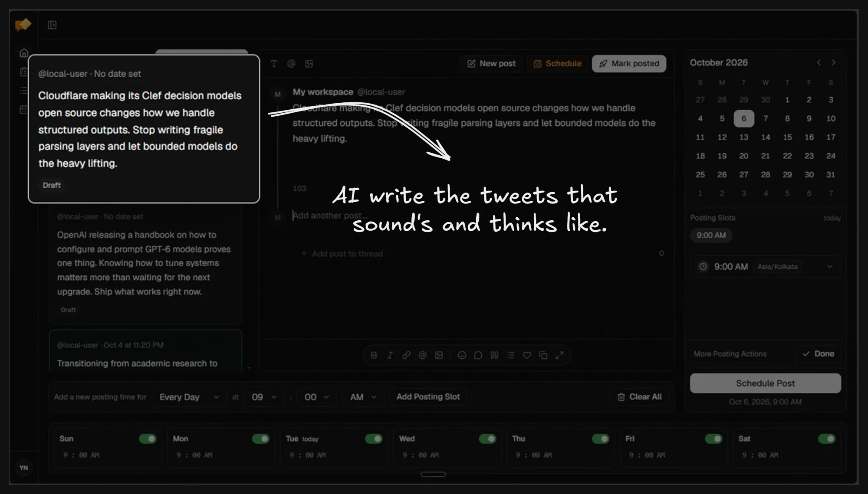Click the text T icon above the post
The height and width of the screenshot is (494, 868).
point(274,64)
